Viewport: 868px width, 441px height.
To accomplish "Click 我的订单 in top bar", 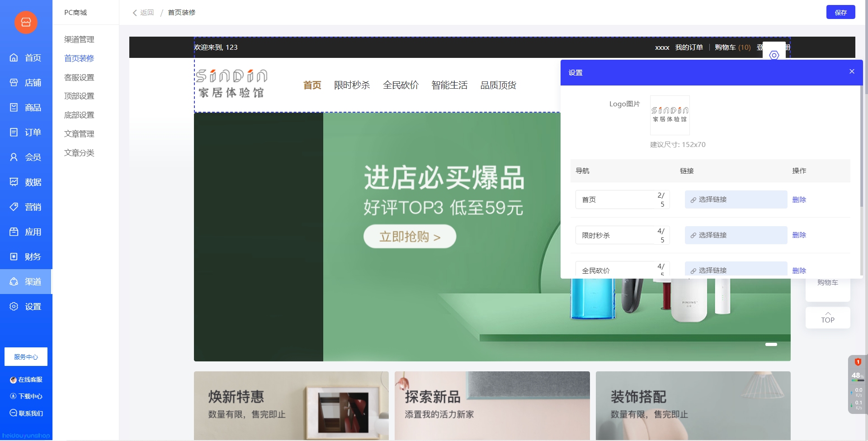I will [x=689, y=47].
